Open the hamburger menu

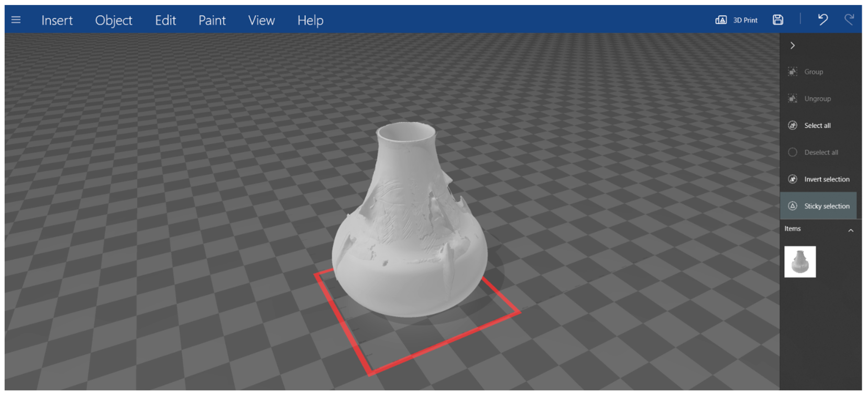pyautogui.click(x=16, y=20)
